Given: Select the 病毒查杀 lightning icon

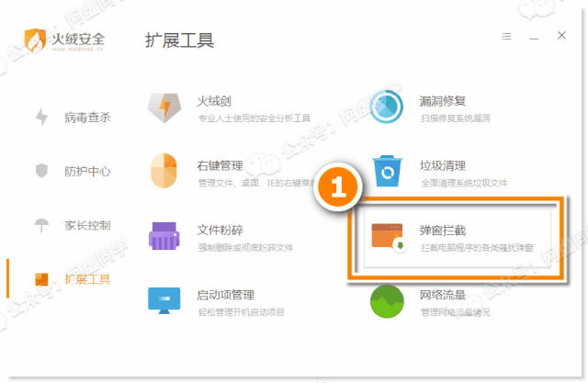Looking at the screenshot, I should (x=41, y=117).
